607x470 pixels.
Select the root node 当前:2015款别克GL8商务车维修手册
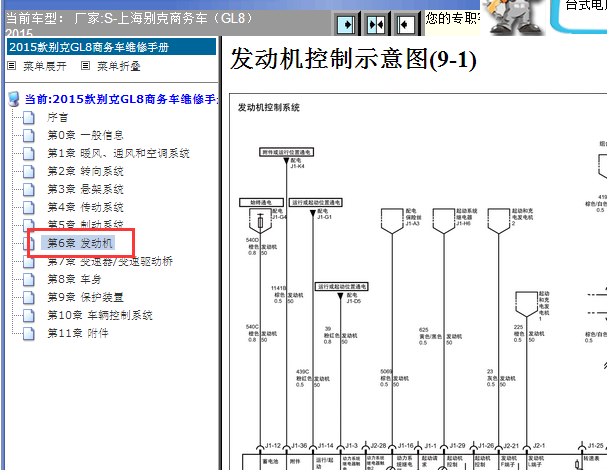coord(121,99)
